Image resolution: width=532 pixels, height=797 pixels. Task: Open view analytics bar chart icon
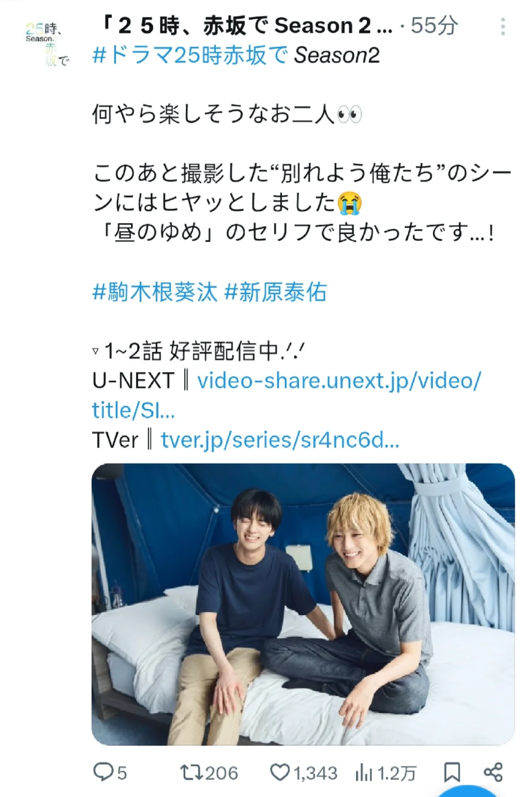364,772
